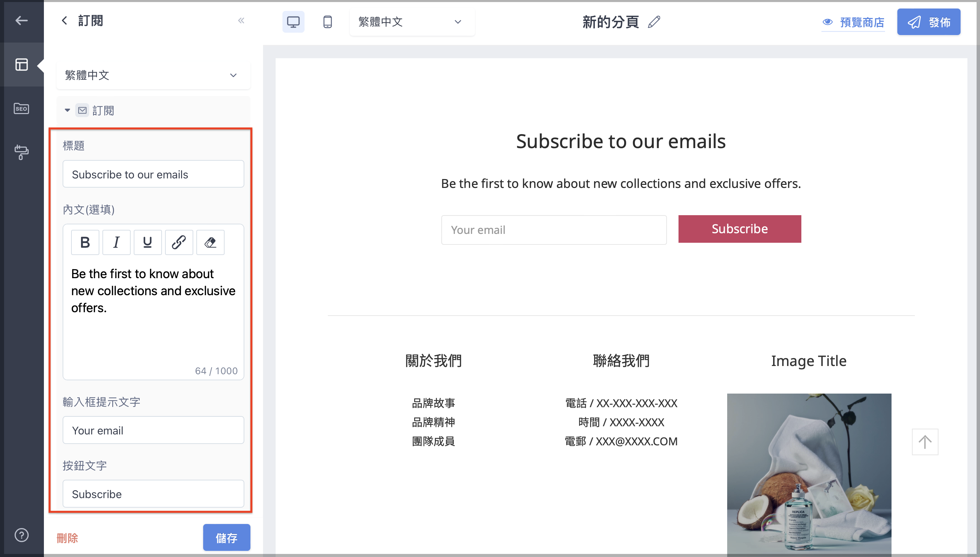The image size is (980, 557).
Task: Toggle italic formatting
Action: pyautogui.click(x=116, y=242)
